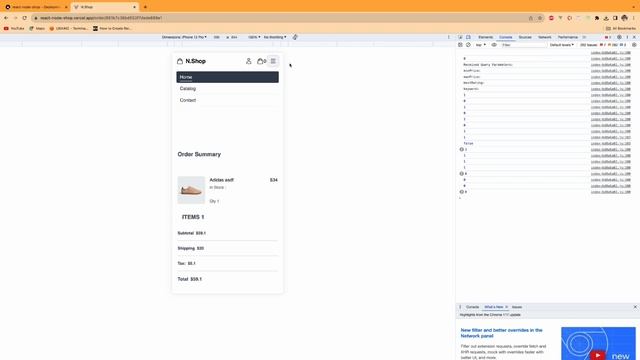
Task: Go back using the browser back arrow
Action: click(x=6, y=18)
